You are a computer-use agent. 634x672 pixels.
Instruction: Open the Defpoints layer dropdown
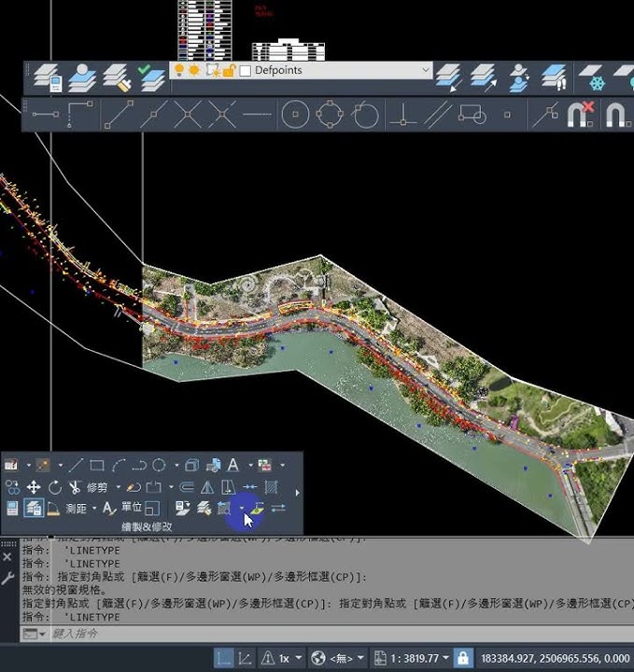tap(425, 70)
